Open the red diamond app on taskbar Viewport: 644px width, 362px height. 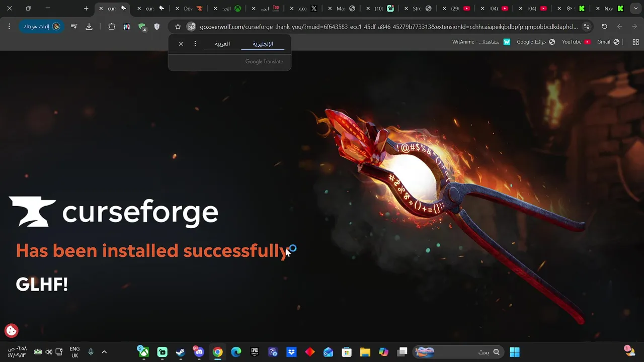(310, 352)
